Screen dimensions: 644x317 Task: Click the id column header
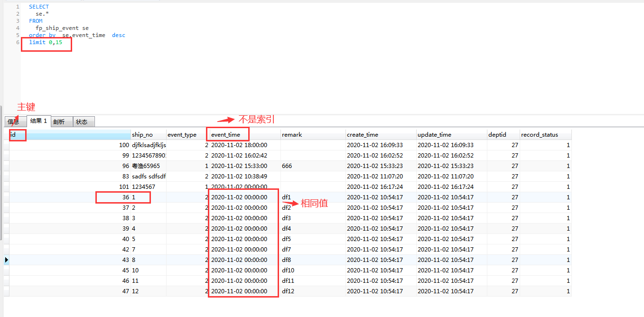pyautogui.click(x=70, y=135)
